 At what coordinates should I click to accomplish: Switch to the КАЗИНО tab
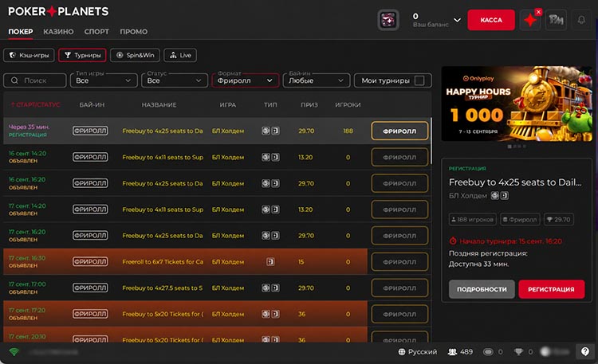tap(58, 32)
